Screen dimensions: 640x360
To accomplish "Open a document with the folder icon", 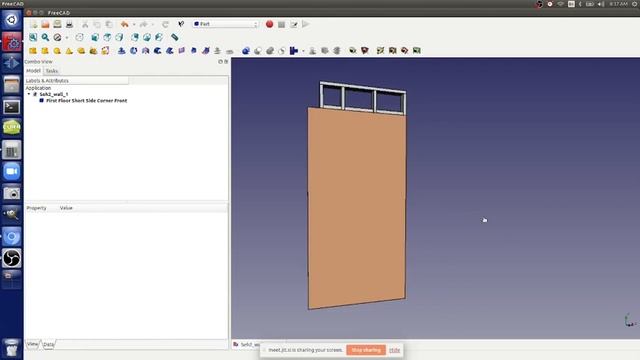I will tap(45, 24).
